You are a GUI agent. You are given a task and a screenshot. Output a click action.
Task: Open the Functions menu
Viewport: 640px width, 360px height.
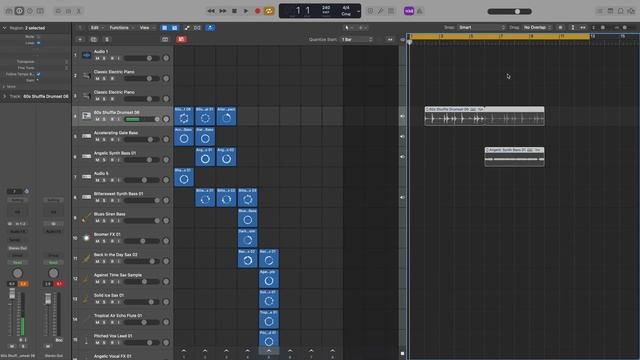tap(121, 28)
